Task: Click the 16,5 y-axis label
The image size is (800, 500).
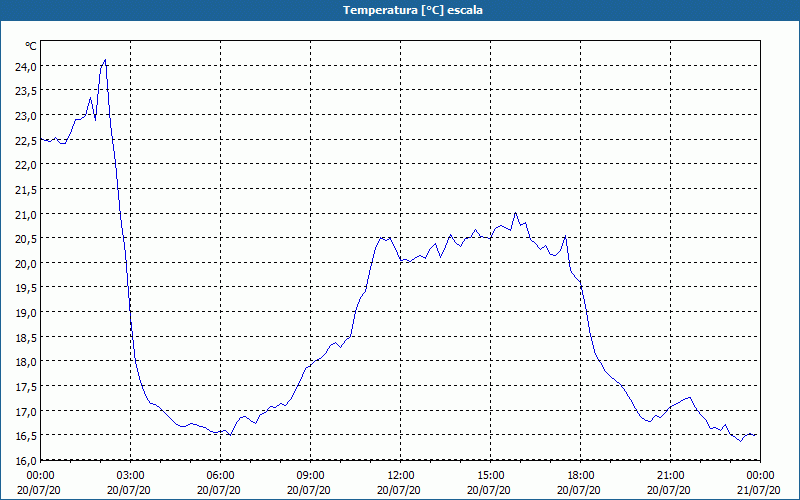Action: (26, 436)
